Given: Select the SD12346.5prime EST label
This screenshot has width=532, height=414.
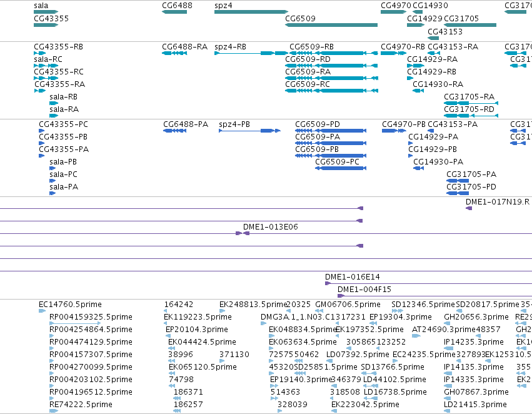Looking at the screenshot, I should [x=423, y=305].
